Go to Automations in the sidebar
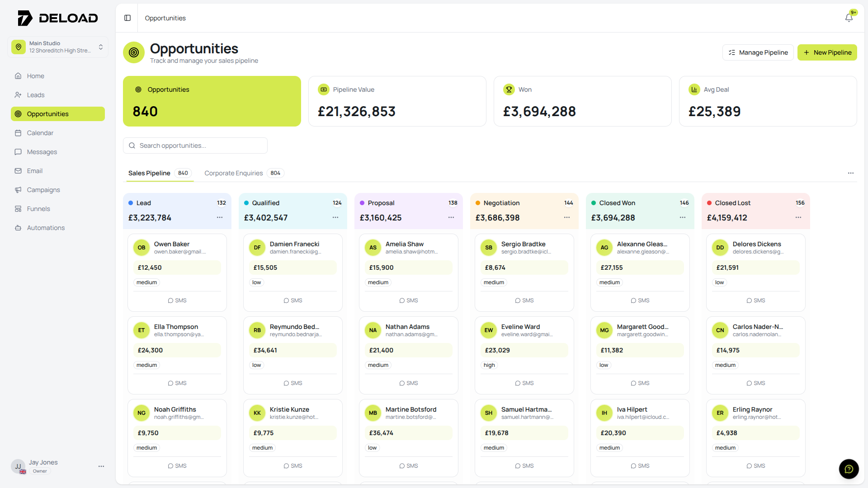The image size is (868, 488). 58,228
